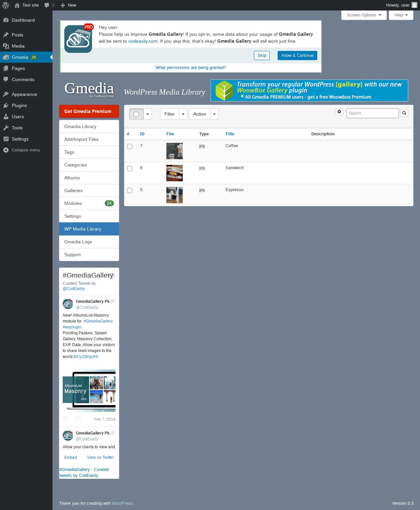Click the WordPress logo in admin bar
Image resolution: width=420 pixels, height=510 pixels.
point(6,5)
